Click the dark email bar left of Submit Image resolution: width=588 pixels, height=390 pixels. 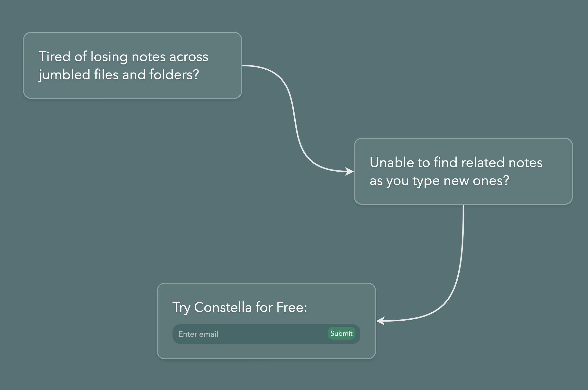(250, 334)
